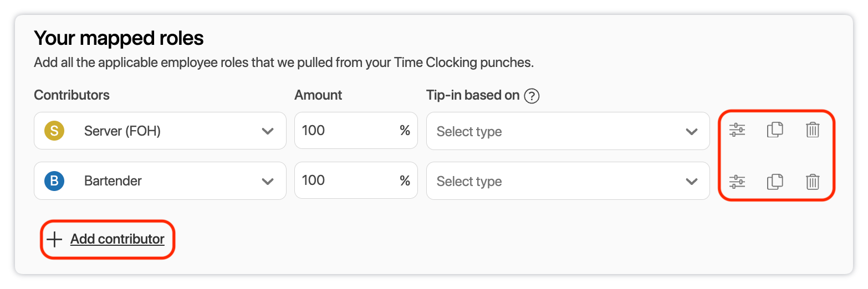This screenshot has height=289, width=868.
Task: Focus the Amount field for Server (FOH)
Action: 344,131
